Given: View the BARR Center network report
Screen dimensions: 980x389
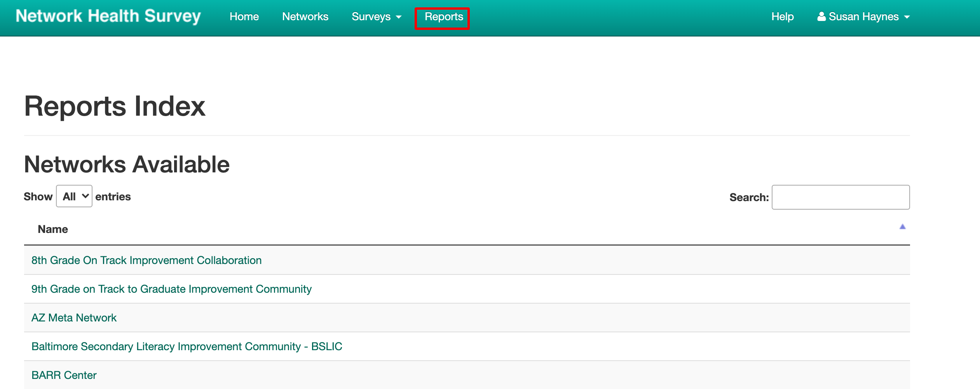Looking at the screenshot, I should [64, 375].
